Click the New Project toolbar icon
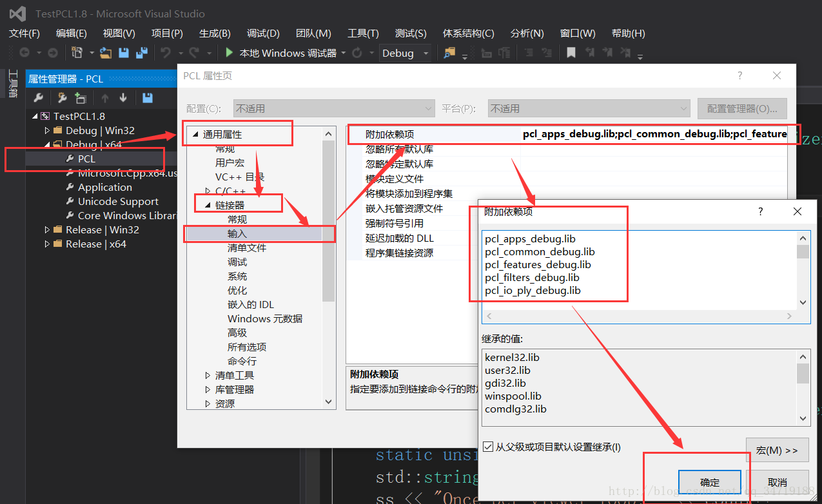The height and width of the screenshot is (504, 822). (77, 53)
